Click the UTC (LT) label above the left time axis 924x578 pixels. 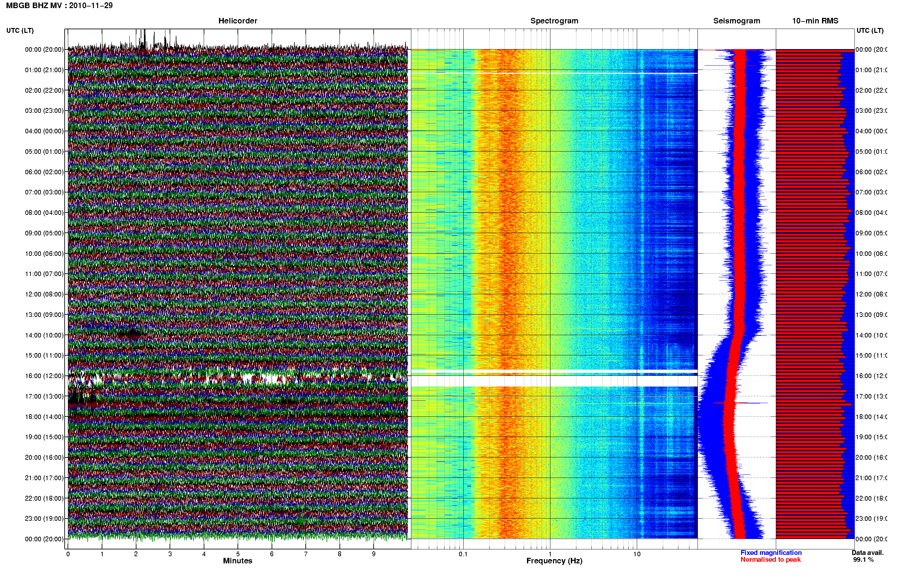(20, 30)
